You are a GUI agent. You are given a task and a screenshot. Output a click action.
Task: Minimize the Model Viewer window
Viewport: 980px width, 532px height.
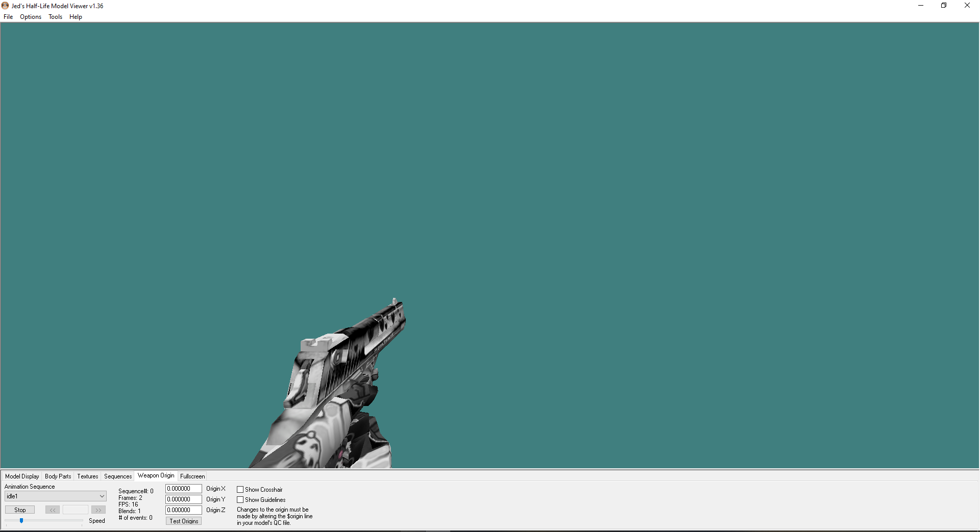[921, 6]
